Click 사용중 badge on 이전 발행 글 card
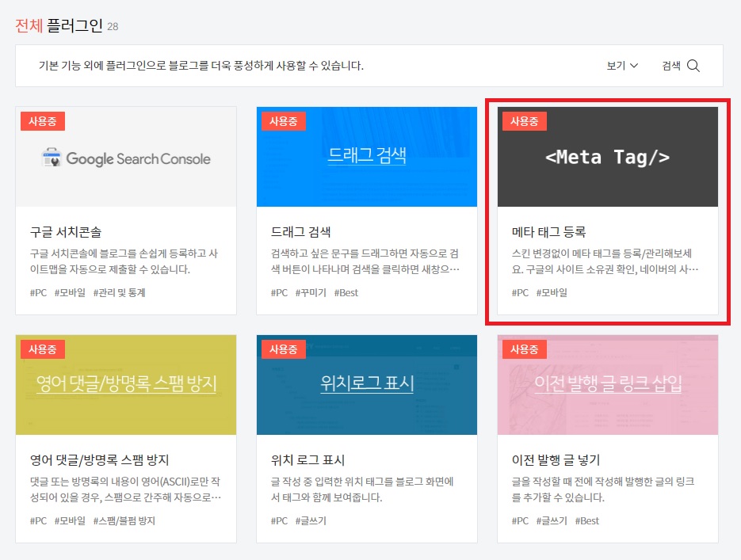The image size is (741, 560). click(525, 349)
